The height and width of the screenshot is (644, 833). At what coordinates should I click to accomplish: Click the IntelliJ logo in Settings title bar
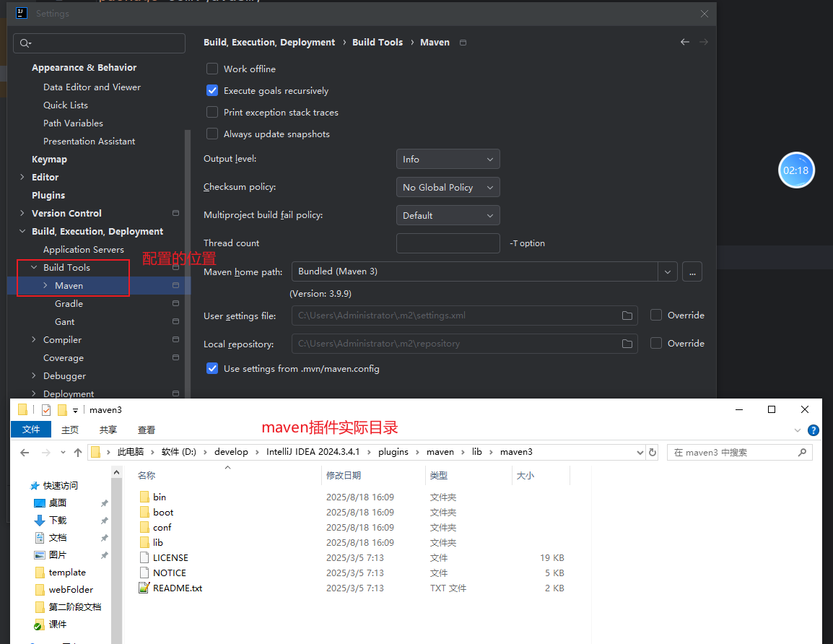(21, 13)
